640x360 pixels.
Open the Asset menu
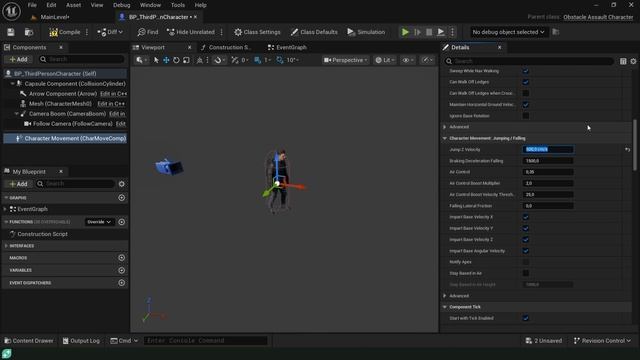(73, 5)
